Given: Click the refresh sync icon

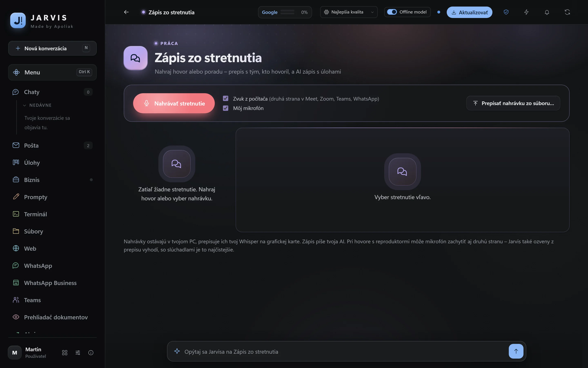Looking at the screenshot, I should [567, 12].
